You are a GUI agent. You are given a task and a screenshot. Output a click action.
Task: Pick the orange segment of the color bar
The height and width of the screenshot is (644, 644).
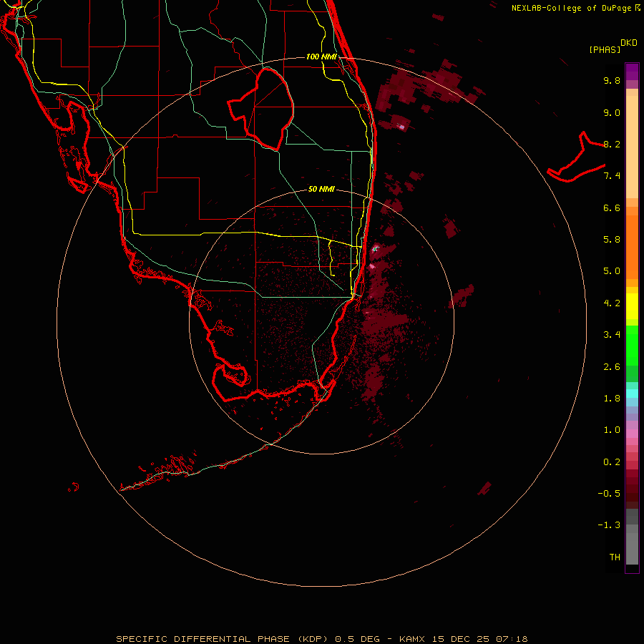coord(632,246)
